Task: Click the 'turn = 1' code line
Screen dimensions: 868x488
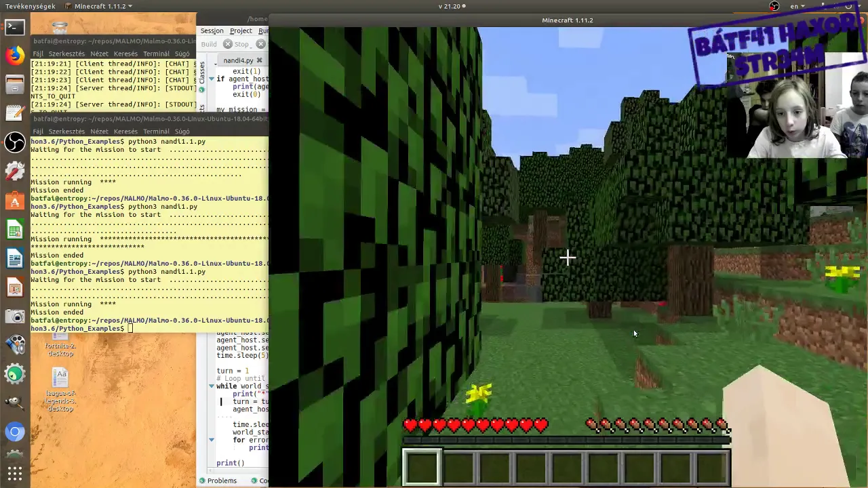Action: [233, 371]
